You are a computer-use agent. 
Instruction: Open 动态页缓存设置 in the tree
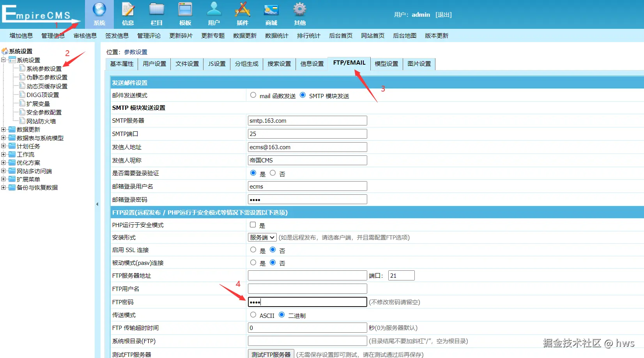(x=47, y=86)
